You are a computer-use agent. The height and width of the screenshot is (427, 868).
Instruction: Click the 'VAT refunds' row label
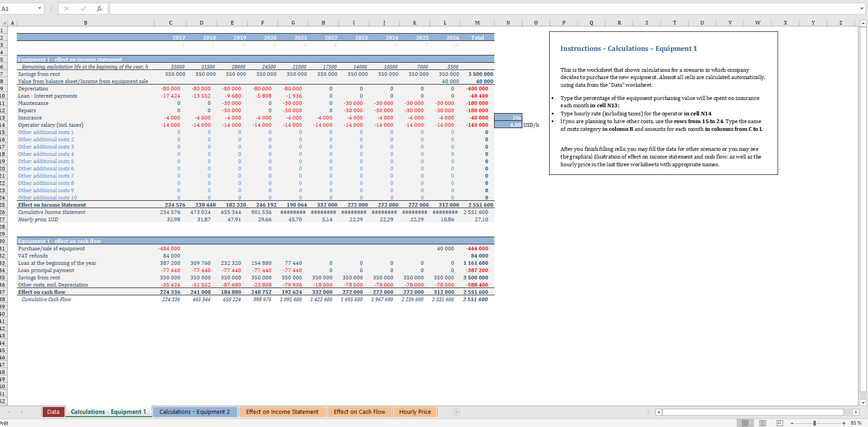[33, 256]
